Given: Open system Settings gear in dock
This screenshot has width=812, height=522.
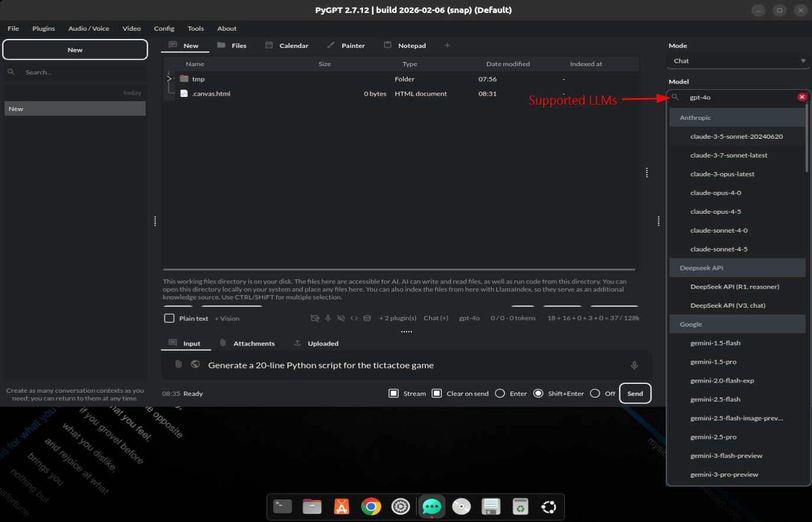Looking at the screenshot, I should click(x=401, y=506).
